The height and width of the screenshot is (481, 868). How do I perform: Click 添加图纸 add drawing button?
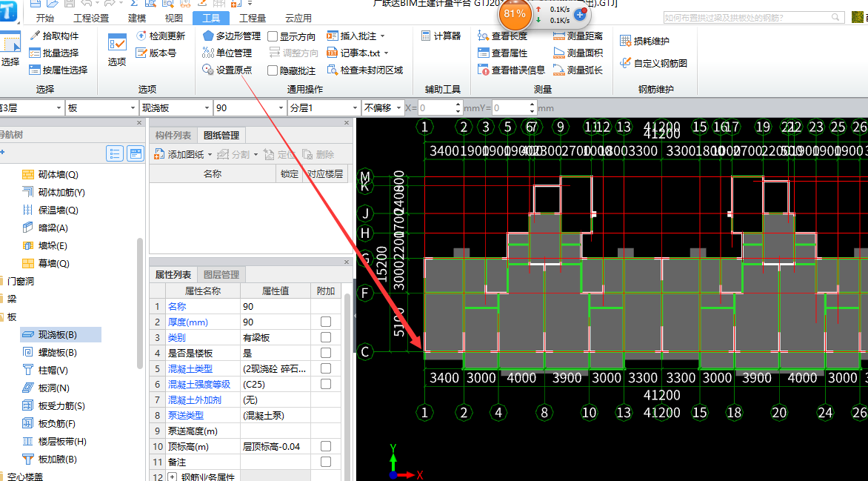179,155
